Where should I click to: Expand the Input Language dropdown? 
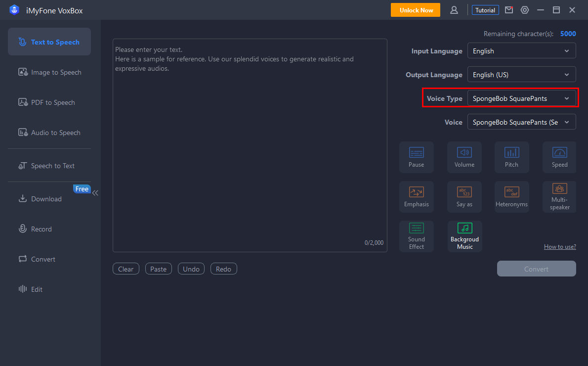tap(521, 51)
